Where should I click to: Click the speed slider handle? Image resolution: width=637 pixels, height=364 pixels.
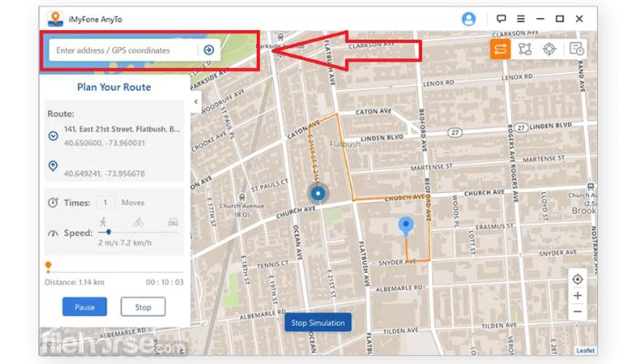[108, 232]
